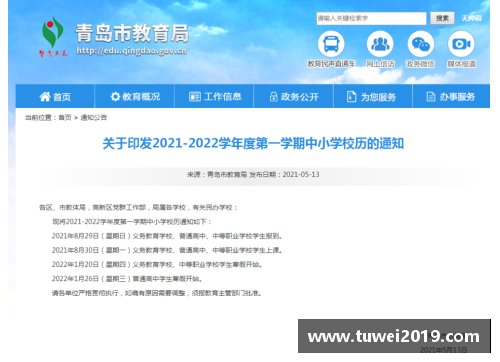Open 媒体报道 video camera icon
The height and width of the screenshot is (362, 500).
coord(461,44)
